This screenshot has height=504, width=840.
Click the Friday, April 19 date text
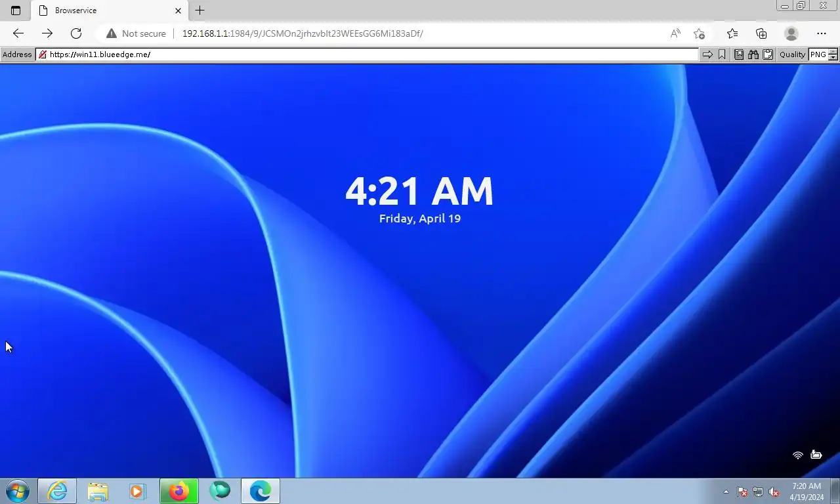pyautogui.click(x=420, y=219)
